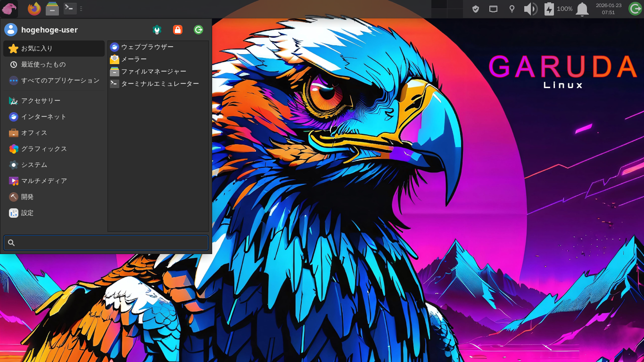The image size is (644, 362).
Task: Open the notification bell in the panel
Action: [582, 9]
